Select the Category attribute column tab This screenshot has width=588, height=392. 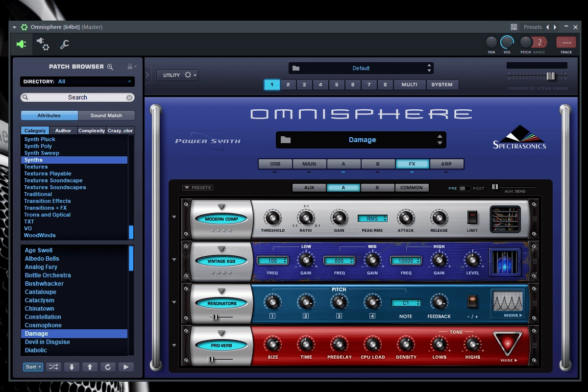(x=35, y=131)
